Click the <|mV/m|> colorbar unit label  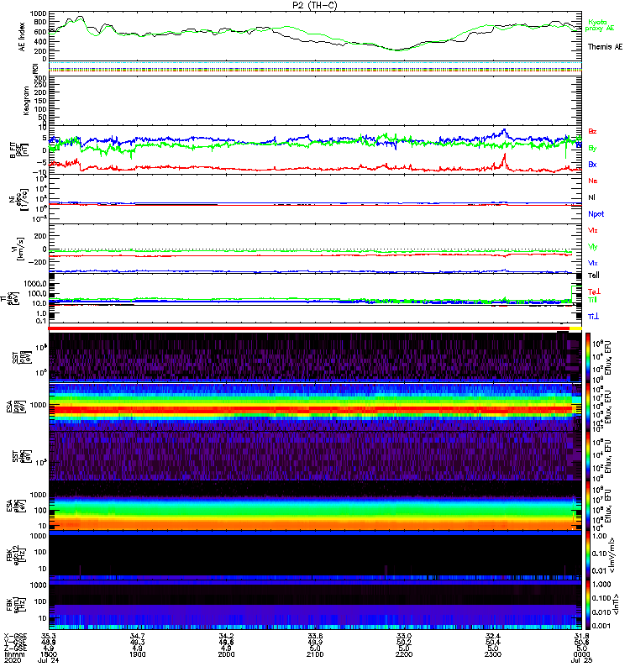[x=614, y=555]
